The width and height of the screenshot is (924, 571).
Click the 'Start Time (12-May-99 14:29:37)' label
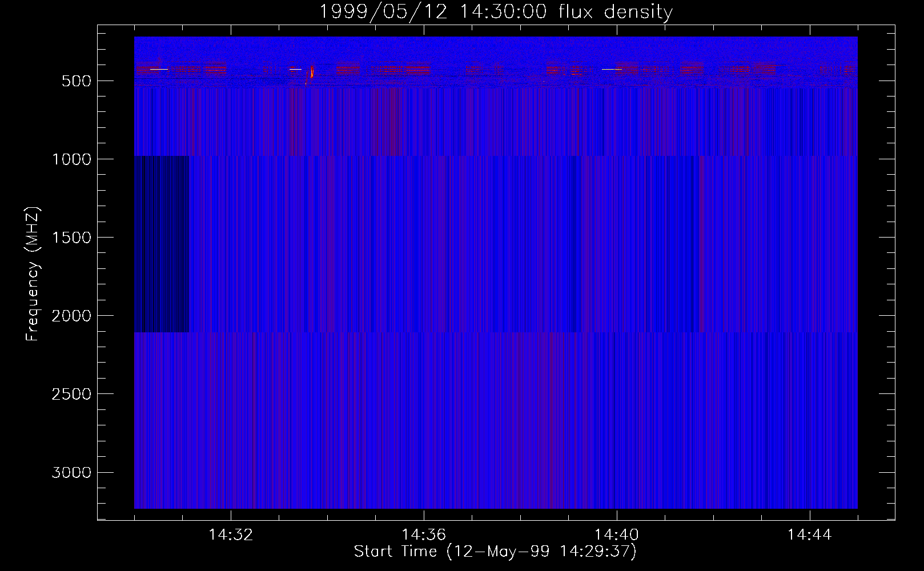pyautogui.click(x=495, y=552)
